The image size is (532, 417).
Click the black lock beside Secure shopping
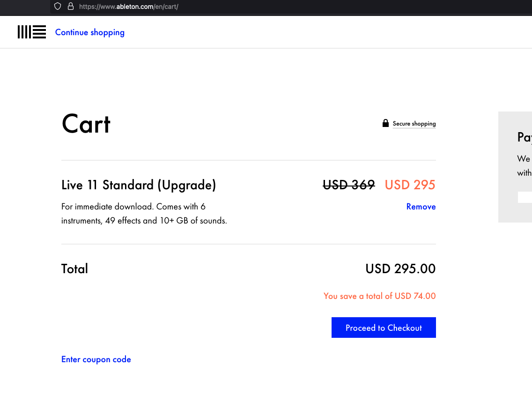[x=385, y=123]
